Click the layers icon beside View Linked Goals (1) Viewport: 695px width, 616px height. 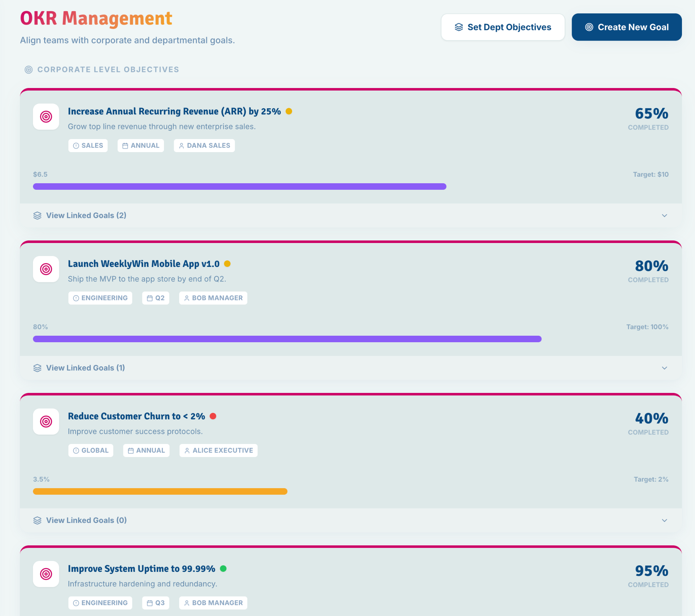(37, 368)
